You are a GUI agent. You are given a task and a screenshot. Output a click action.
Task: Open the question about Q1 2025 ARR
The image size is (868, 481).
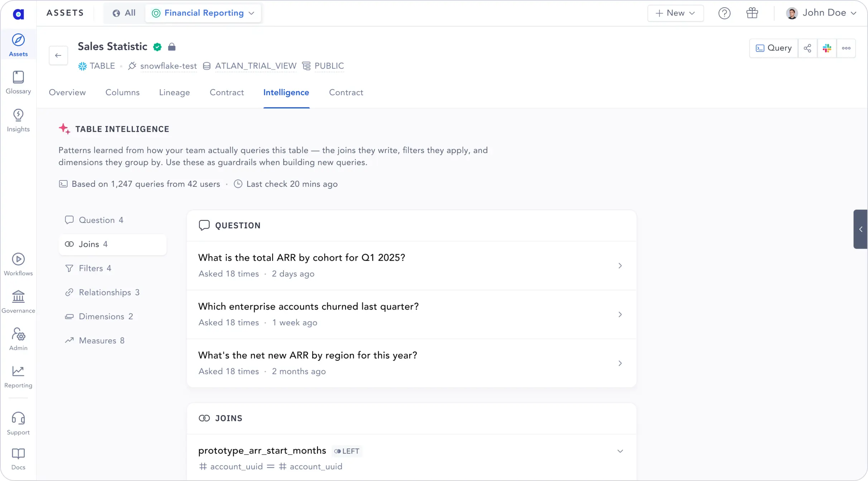click(x=302, y=257)
